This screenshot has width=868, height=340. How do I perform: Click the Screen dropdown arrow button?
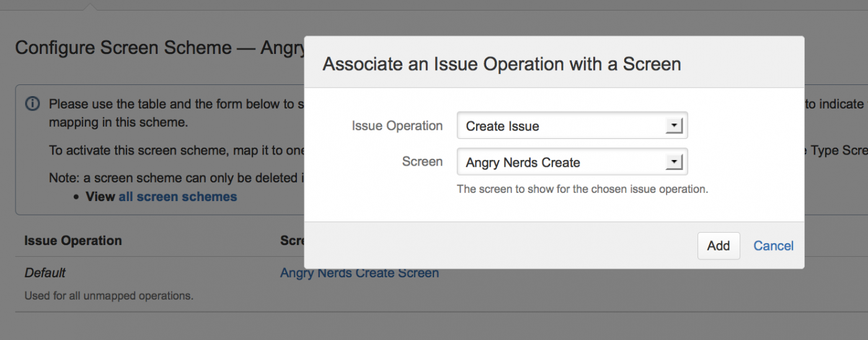coord(673,163)
